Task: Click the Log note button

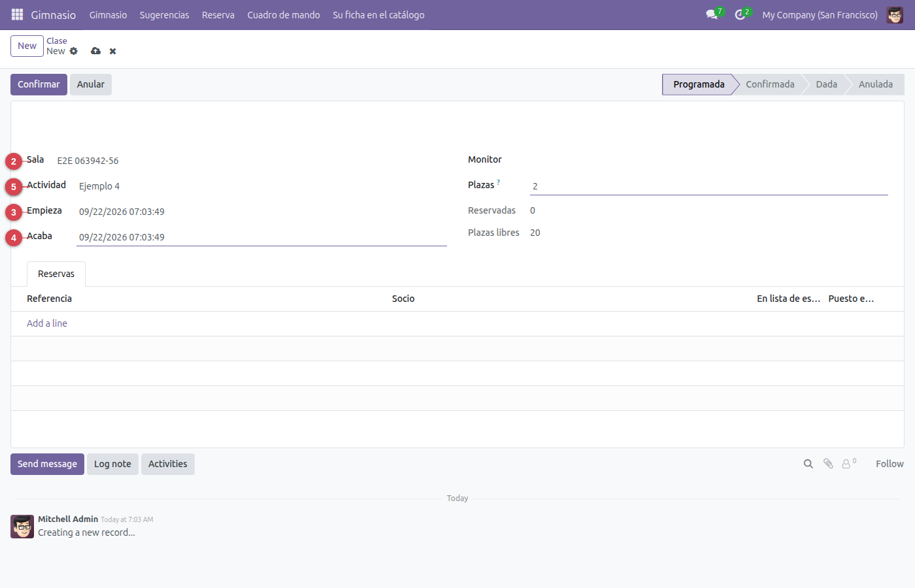Action: click(x=112, y=464)
